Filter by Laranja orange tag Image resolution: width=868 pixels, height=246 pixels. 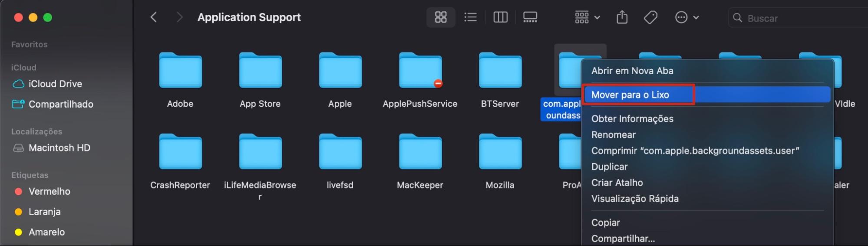44,212
